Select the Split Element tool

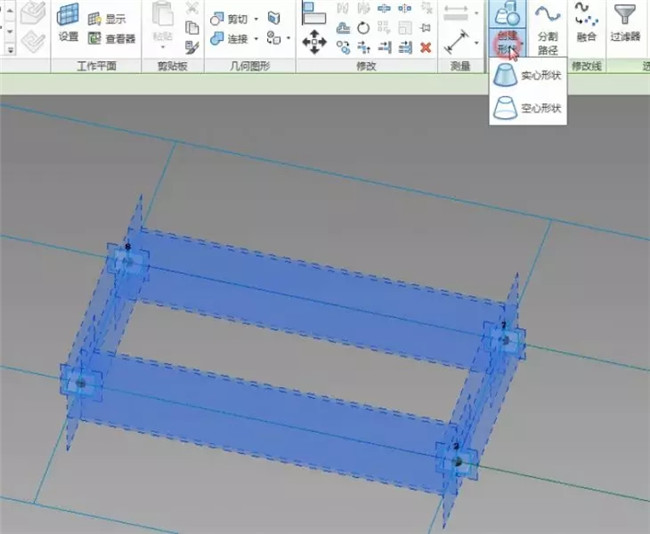click(384, 8)
